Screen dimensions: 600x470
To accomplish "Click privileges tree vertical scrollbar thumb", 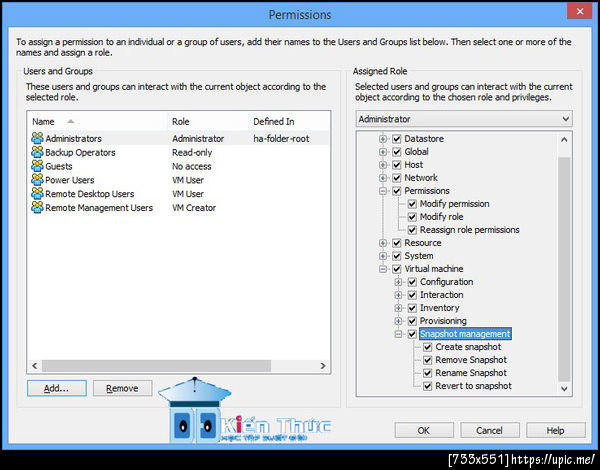I will [x=564, y=269].
